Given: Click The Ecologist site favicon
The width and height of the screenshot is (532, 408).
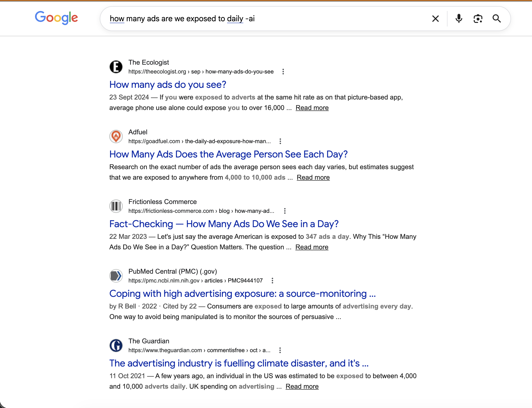Looking at the screenshot, I should tap(116, 67).
